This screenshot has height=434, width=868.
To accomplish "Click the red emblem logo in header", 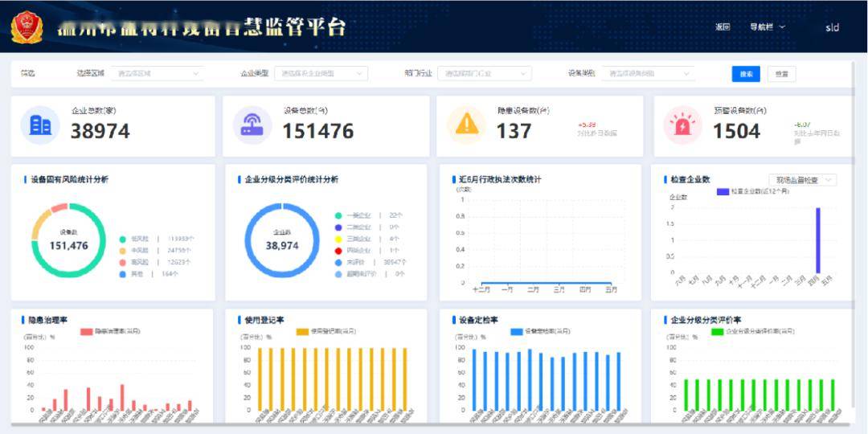I will click(x=27, y=27).
